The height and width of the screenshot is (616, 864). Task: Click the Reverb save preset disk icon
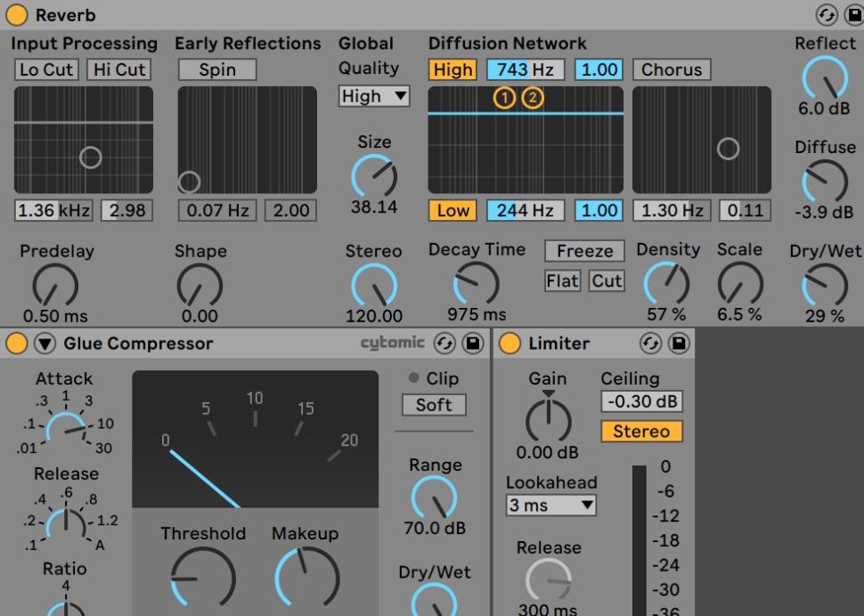tap(852, 15)
